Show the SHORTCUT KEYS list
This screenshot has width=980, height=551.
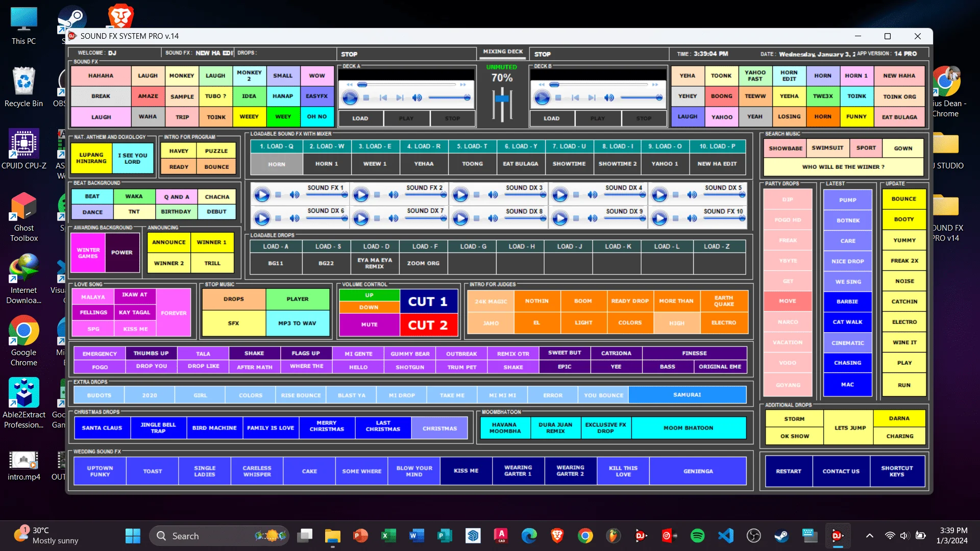pos(897,471)
